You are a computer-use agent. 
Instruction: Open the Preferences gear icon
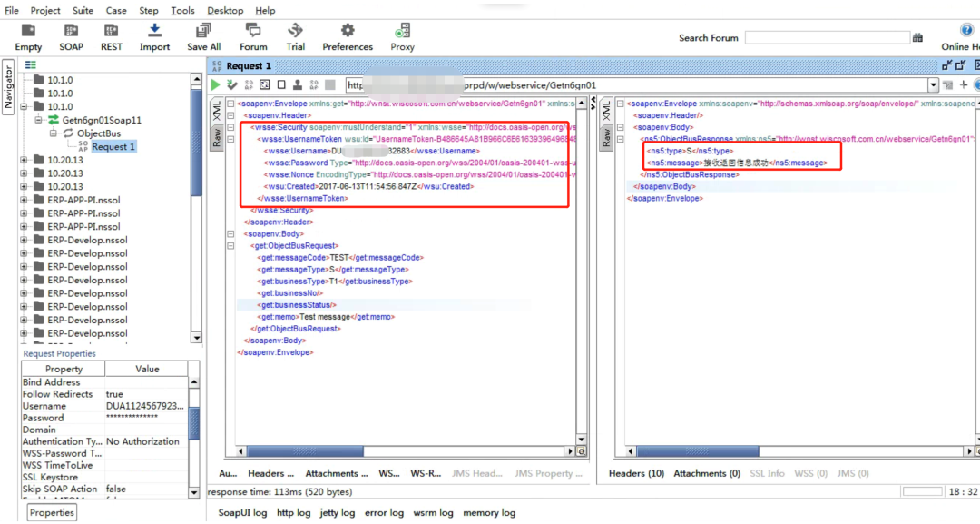point(348,30)
